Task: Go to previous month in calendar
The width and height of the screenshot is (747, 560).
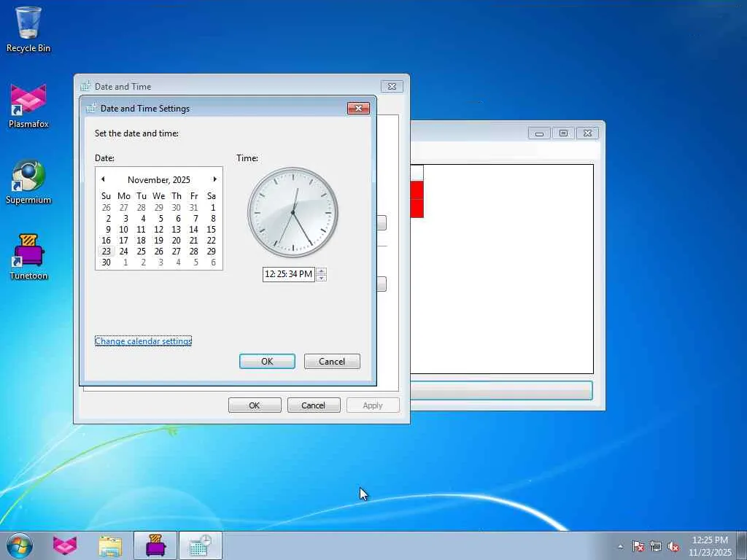Action: coord(103,179)
